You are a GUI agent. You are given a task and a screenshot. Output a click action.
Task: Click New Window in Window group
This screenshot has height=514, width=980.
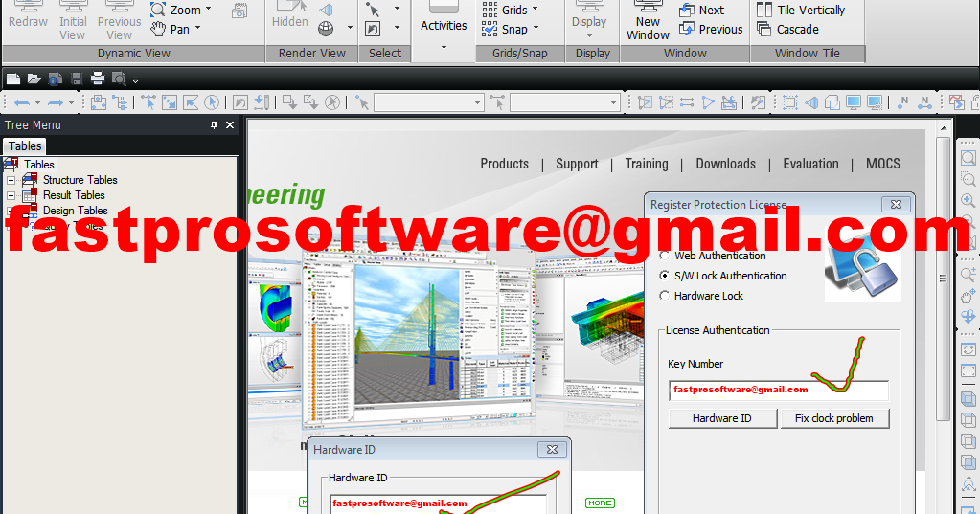[649, 21]
